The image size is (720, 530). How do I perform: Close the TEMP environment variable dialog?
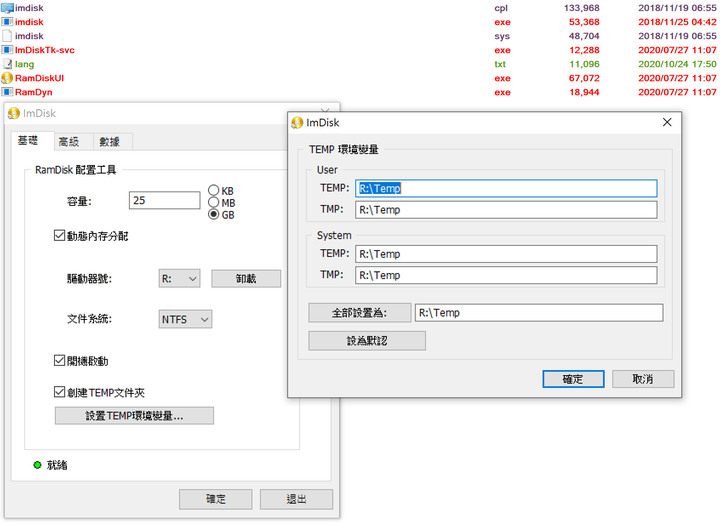[667, 122]
